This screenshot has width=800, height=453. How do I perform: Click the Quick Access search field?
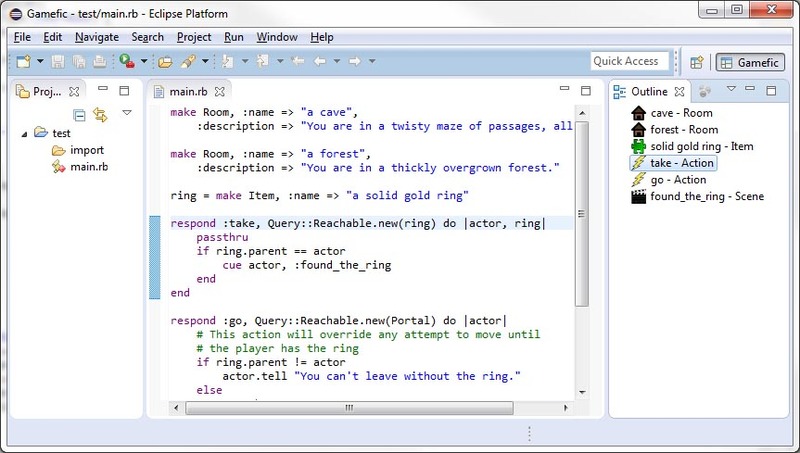(x=630, y=61)
